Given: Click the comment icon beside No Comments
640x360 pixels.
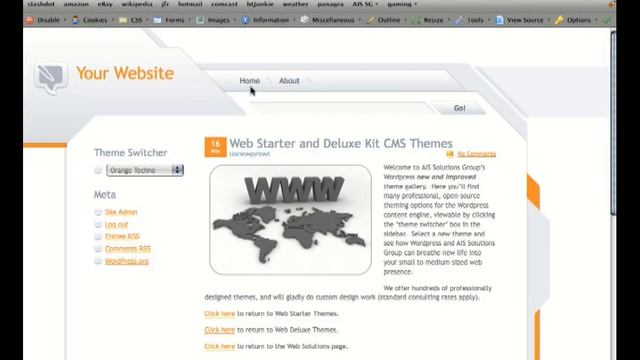Looking at the screenshot, I should (x=449, y=154).
